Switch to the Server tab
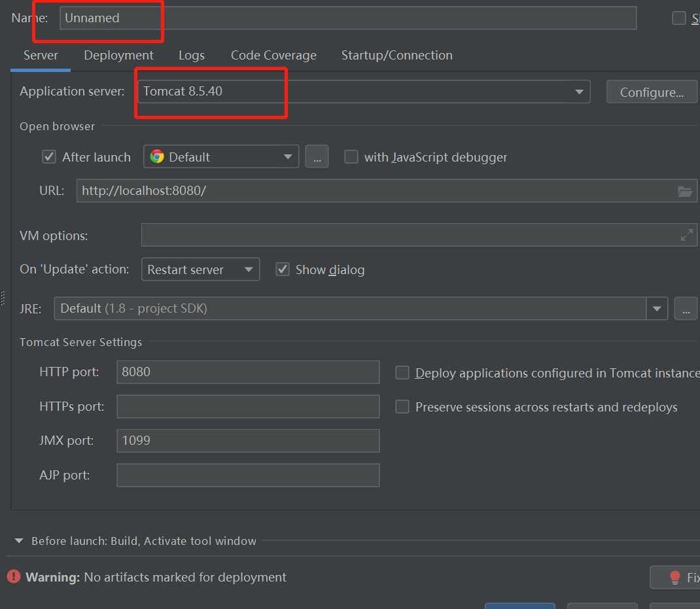The height and width of the screenshot is (609, 700). pyautogui.click(x=41, y=56)
